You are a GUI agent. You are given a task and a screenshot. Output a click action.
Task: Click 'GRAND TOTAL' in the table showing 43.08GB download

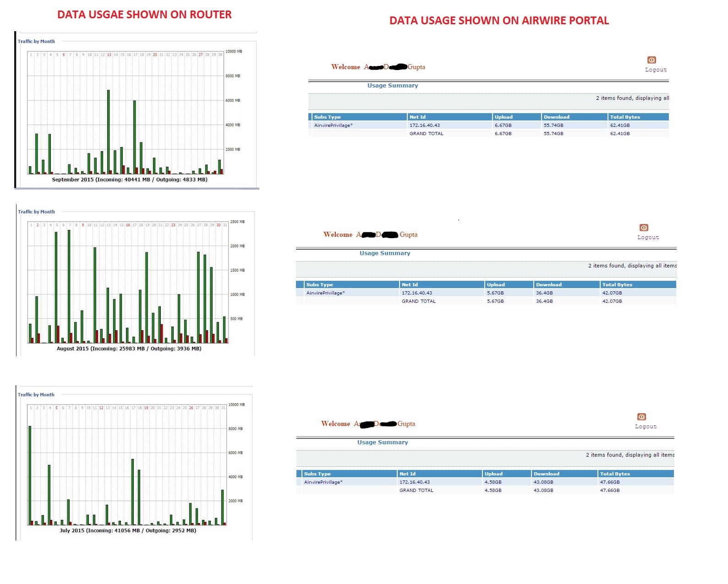(416, 490)
